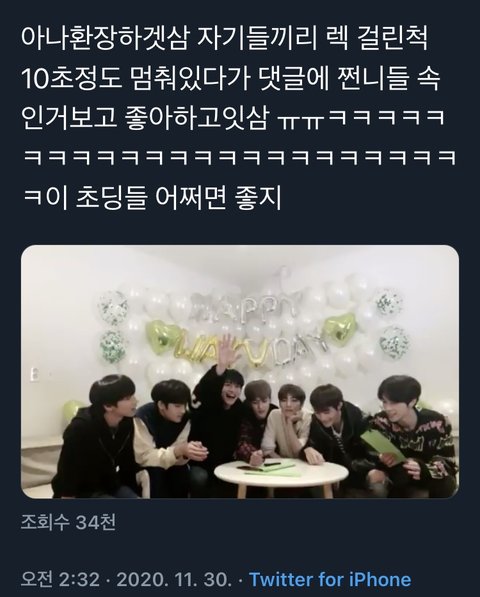Viewport: 480px width, 597px height.
Task: Click the wall light switch in video
Action: tap(32, 374)
